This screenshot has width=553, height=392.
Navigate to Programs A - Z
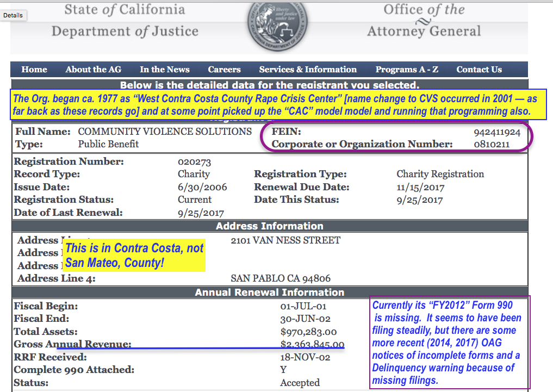(x=407, y=70)
